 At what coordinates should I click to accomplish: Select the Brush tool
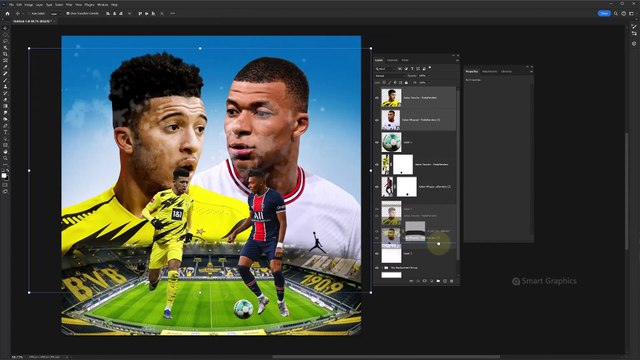5,80
